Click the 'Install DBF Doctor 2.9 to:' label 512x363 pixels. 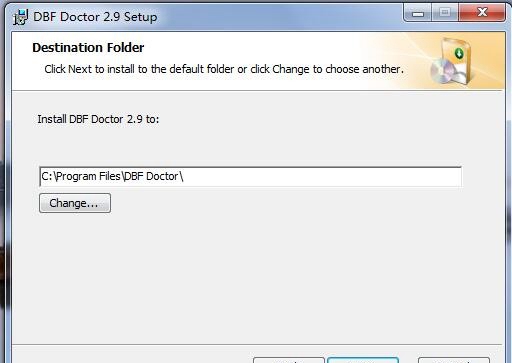(98, 119)
